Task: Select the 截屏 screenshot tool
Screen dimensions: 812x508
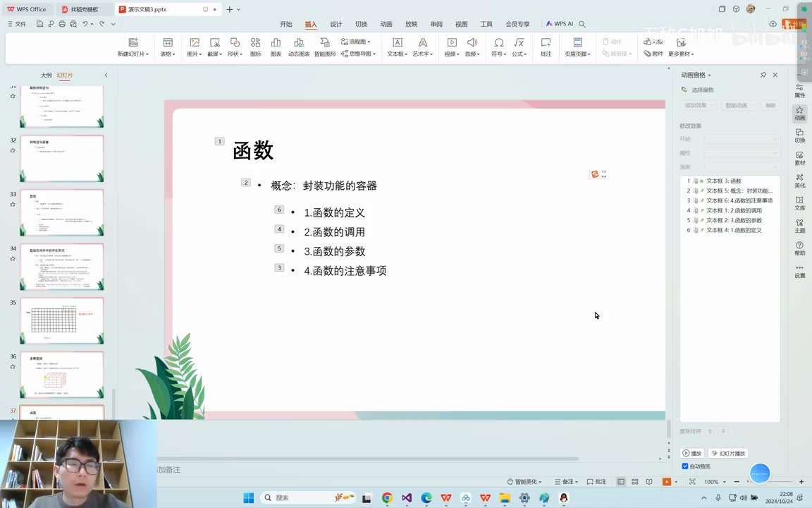Action: point(214,42)
